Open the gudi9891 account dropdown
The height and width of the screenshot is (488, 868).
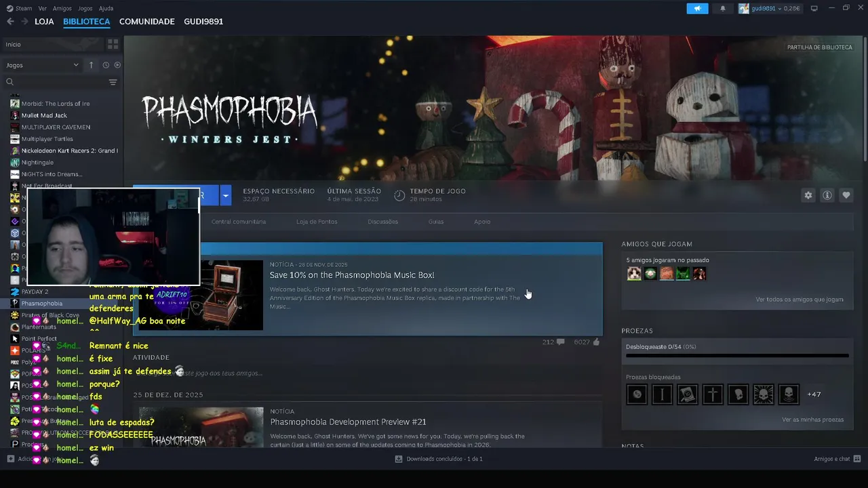click(770, 8)
